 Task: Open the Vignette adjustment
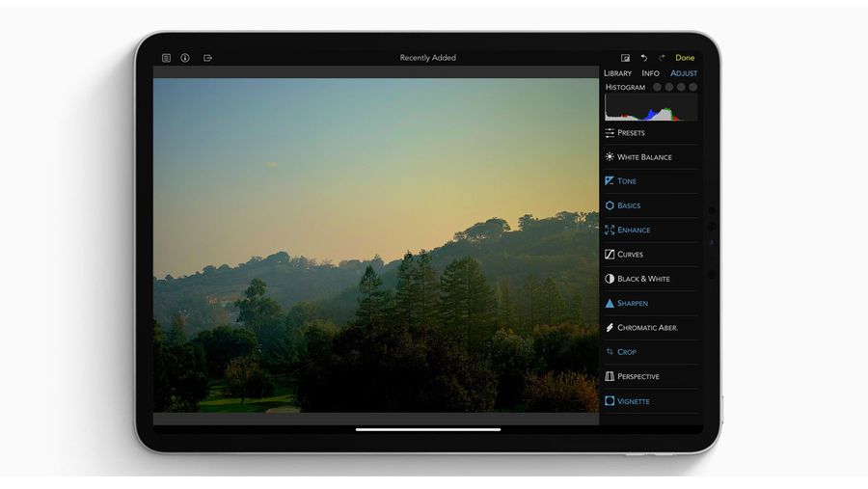click(x=651, y=401)
